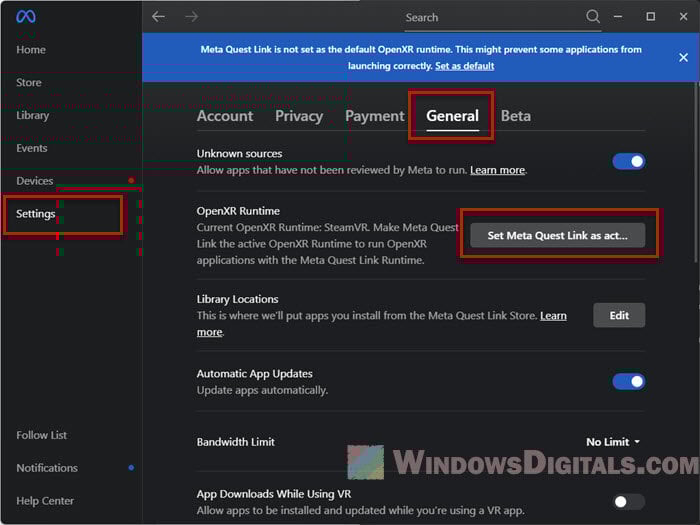This screenshot has height=525, width=700.
Task: Open Notifications in the sidebar
Action: pyautogui.click(x=47, y=468)
